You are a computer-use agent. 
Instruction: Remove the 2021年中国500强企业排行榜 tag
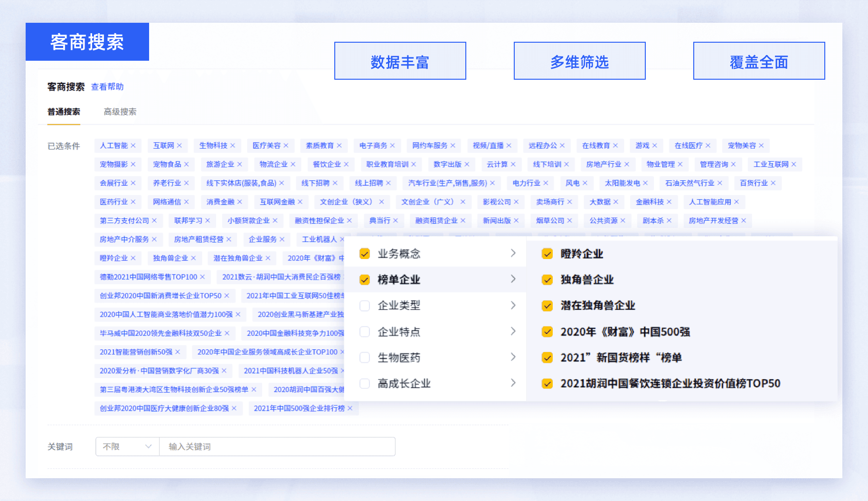(350, 408)
